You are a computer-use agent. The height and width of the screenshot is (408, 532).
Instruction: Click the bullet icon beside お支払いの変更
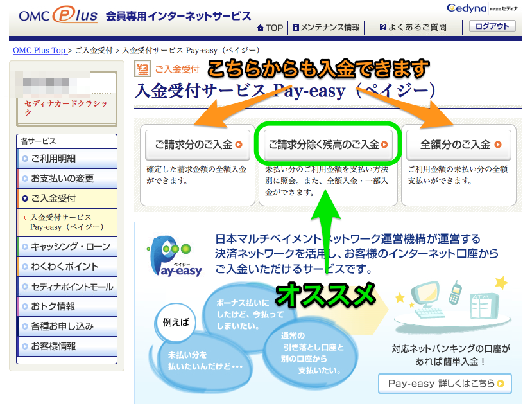25,179
